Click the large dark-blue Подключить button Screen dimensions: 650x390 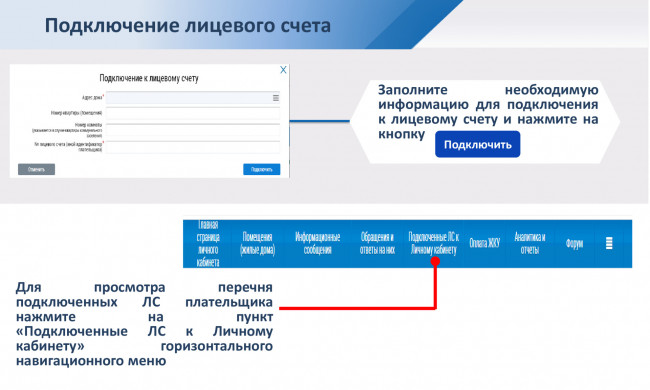(x=478, y=144)
